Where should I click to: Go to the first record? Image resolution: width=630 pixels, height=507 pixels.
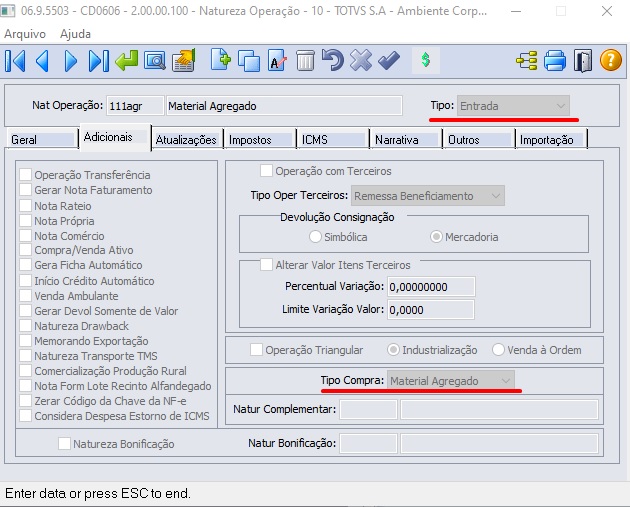[15, 61]
